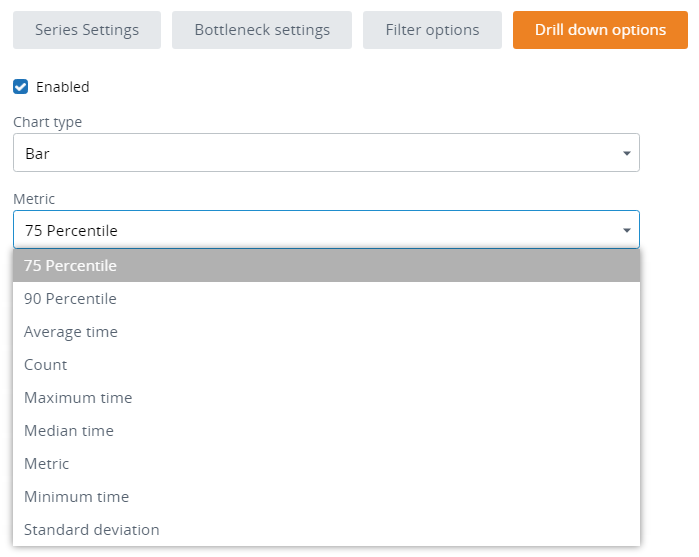699x557 pixels.
Task: Switch to the Bottleneck settings tab
Action: click(x=262, y=30)
